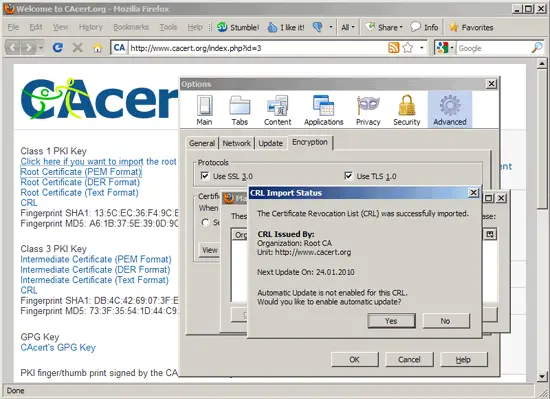
Task: Click the Forward navigation arrow
Action: pos(28,48)
